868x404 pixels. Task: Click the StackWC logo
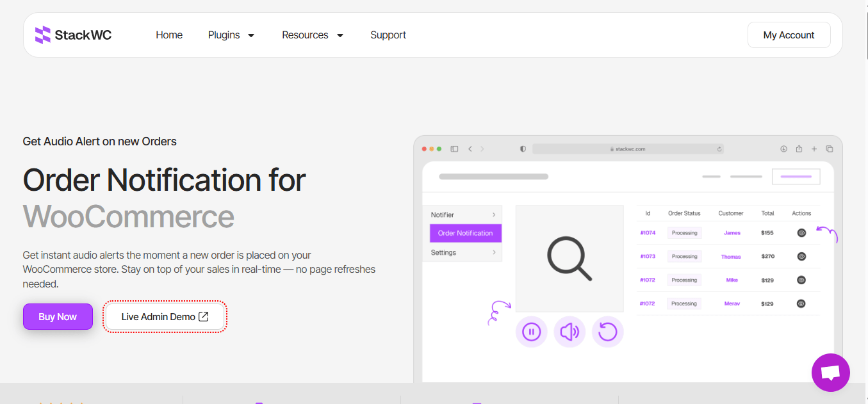[x=73, y=35]
